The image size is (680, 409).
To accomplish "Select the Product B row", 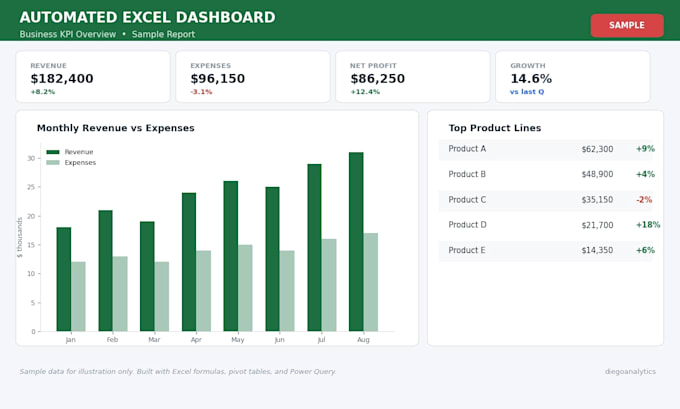I will click(546, 174).
